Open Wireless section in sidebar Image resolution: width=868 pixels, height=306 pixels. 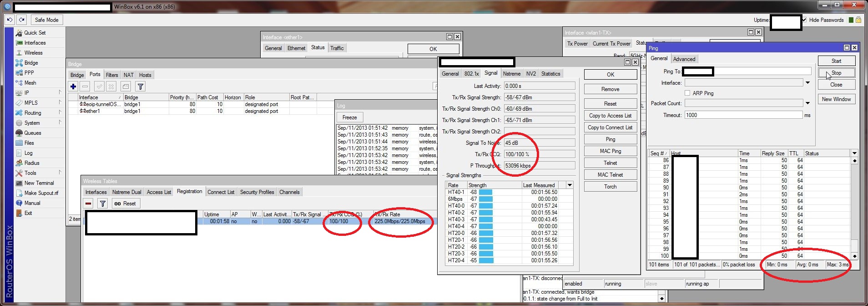[33, 53]
